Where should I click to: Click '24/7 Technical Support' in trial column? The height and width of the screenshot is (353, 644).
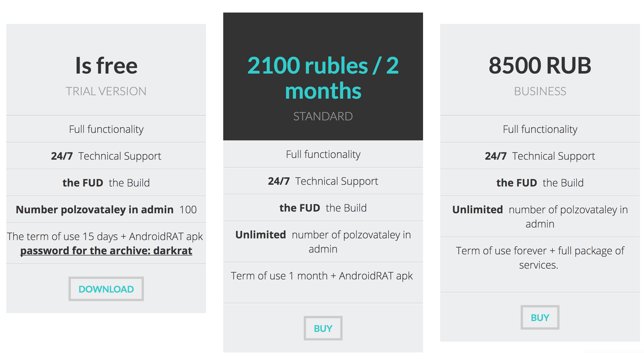click(106, 156)
